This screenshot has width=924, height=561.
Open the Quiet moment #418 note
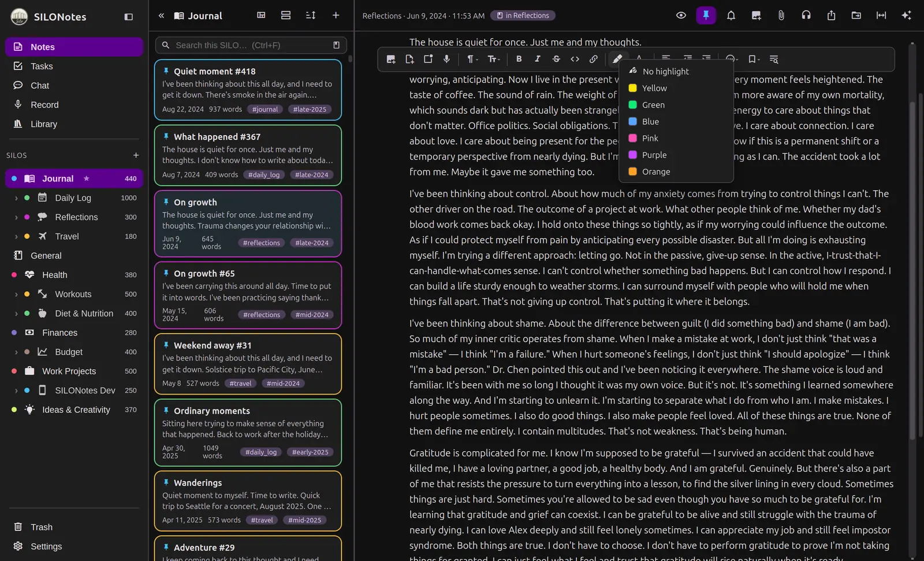coord(248,90)
